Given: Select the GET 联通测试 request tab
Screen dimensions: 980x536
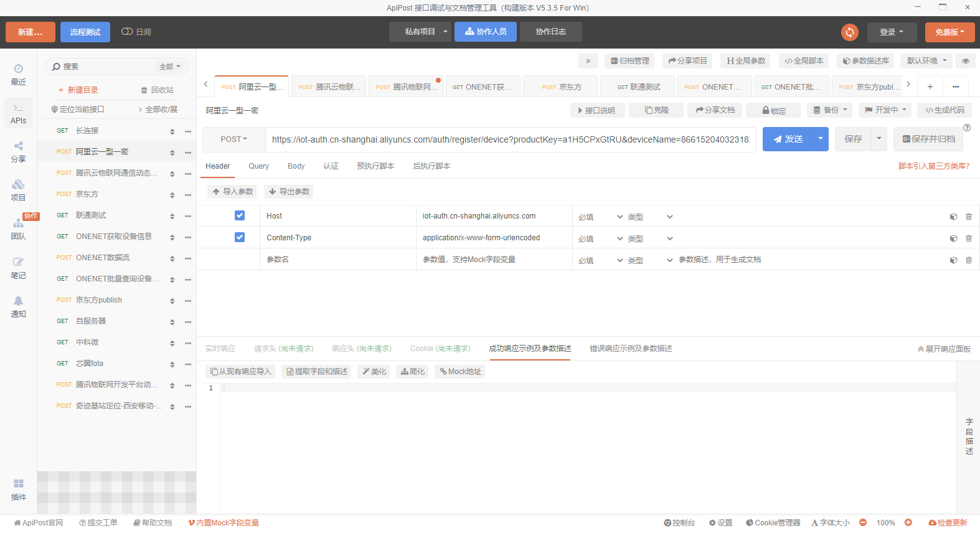Looking at the screenshot, I should [x=638, y=87].
